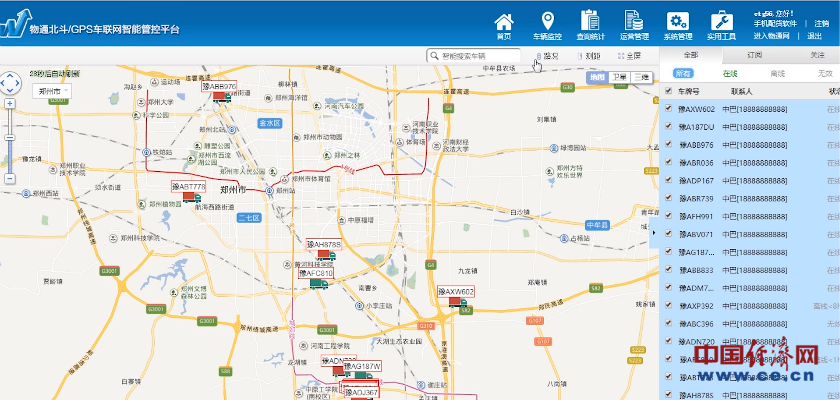Select truck marker 豫AFC810 on map
The width and height of the screenshot is (840, 400).
[x=319, y=284]
